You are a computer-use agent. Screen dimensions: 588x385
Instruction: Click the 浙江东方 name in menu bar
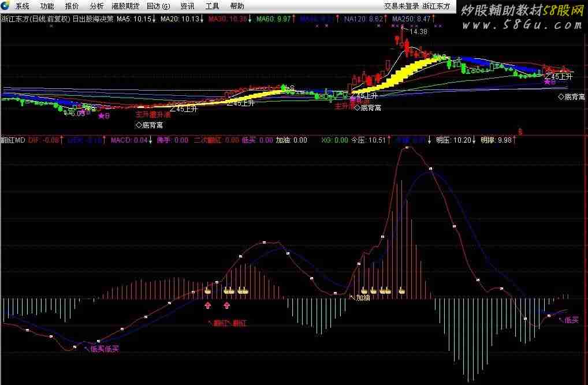436,6
